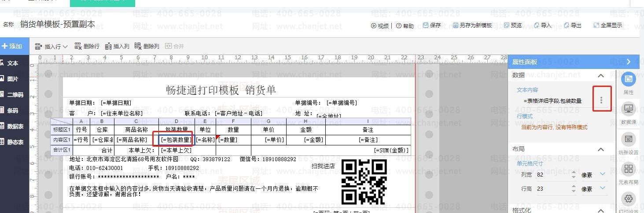The height and width of the screenshot is (213, 644).
Task: Decrease 行高 row height with down arrow
Action: pos(574,191)
